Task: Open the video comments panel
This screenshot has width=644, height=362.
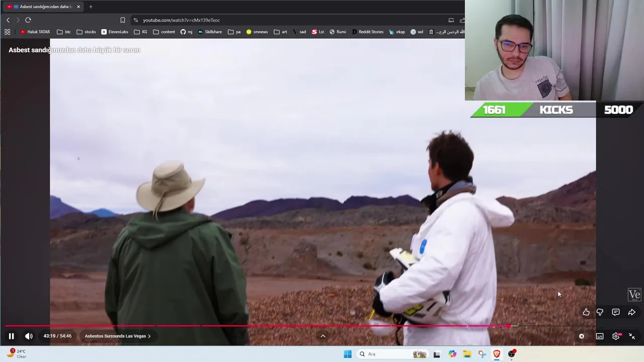Action: point(616,312)
